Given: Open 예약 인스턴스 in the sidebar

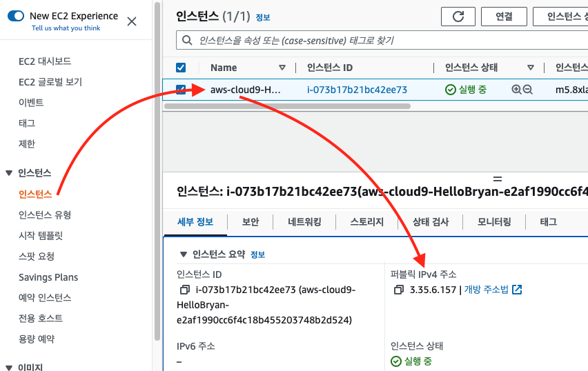Looking at the screenshot, I should [45, 297].
